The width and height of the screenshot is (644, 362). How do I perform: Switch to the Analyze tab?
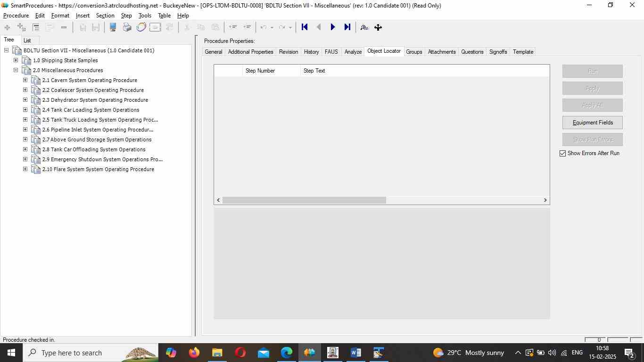[353, 52]
